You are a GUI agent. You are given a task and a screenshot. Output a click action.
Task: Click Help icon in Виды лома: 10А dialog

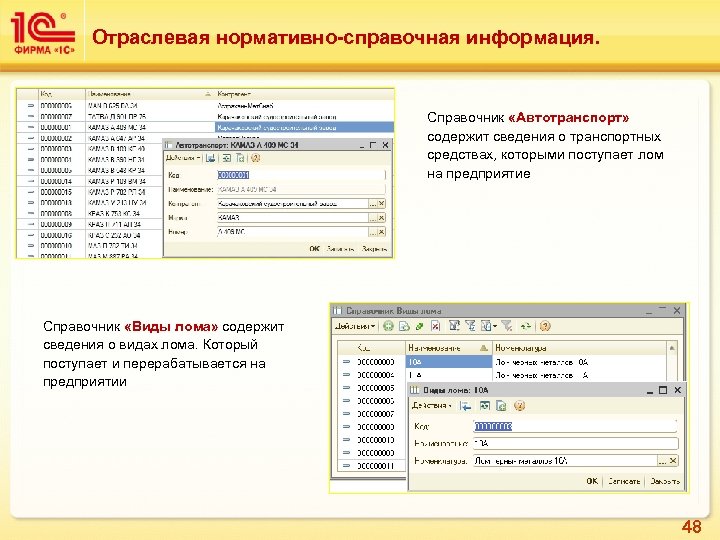pyautogui.click(x=519, y=406)
